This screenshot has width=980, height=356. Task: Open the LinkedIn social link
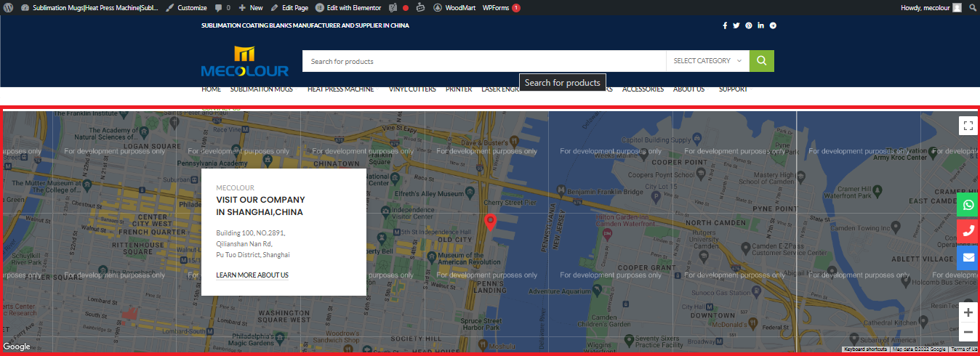click(760, 25)
